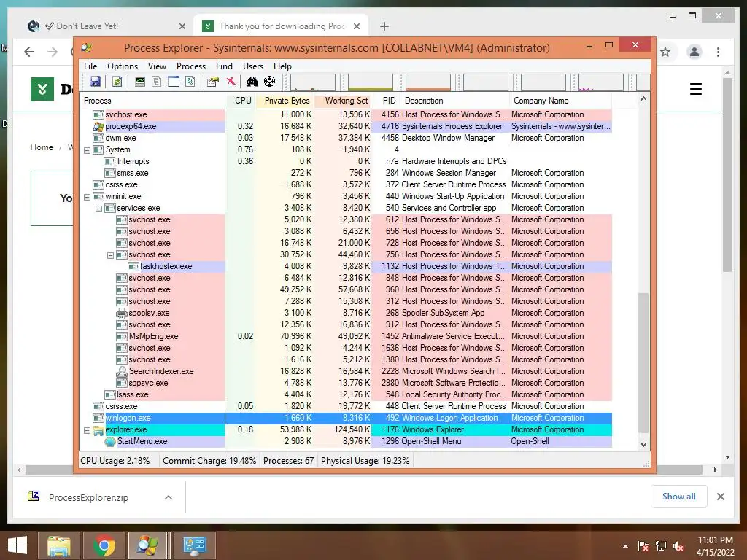Click the CPU usage mini graph in toolbar
Screen dimensions: 747x560
[x=312, y=82]
